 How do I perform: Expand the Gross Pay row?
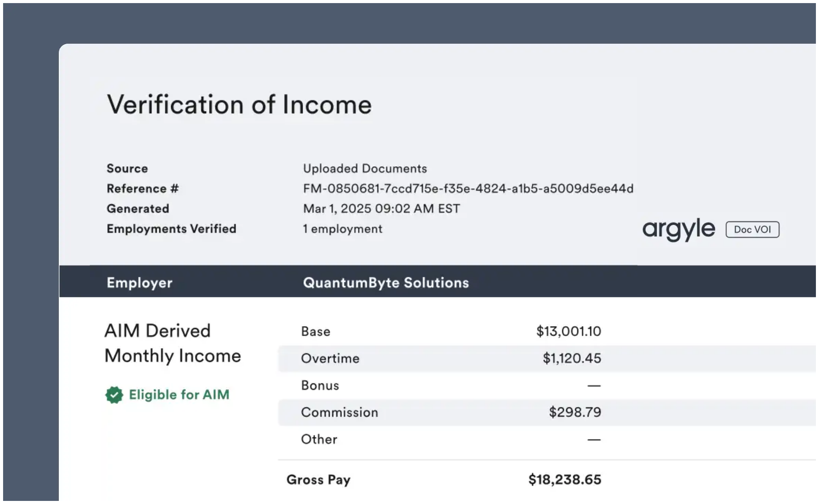319,480
